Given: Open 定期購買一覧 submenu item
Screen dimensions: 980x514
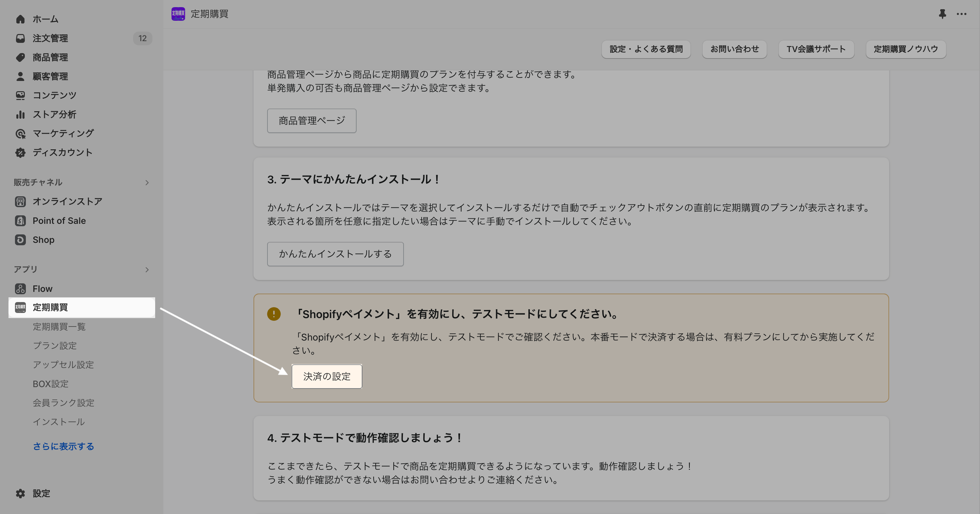Looking at the screenshot, I should [x=59, y=327].
